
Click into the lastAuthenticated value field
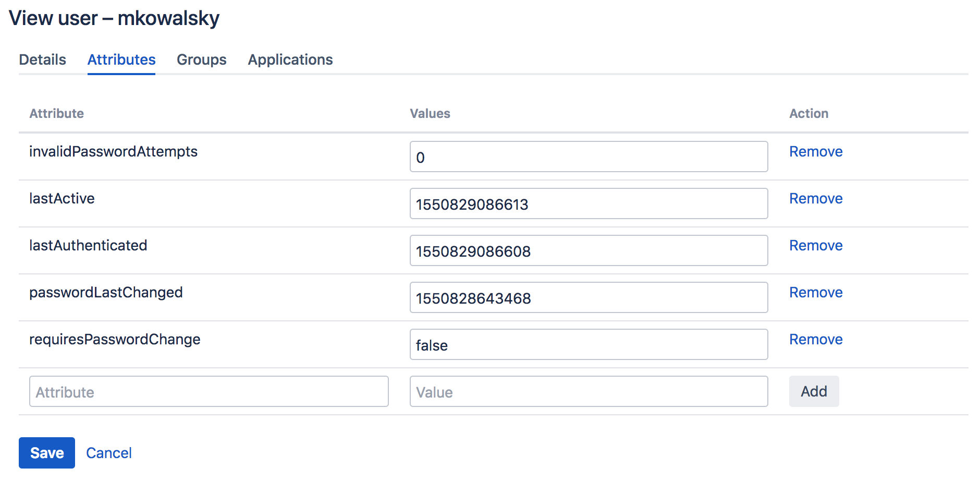[588, 251]
